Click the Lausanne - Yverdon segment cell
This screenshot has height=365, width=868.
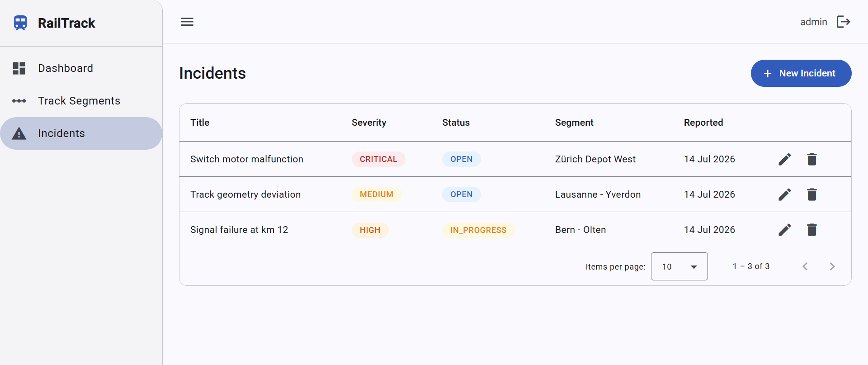(x=598, y=194)
